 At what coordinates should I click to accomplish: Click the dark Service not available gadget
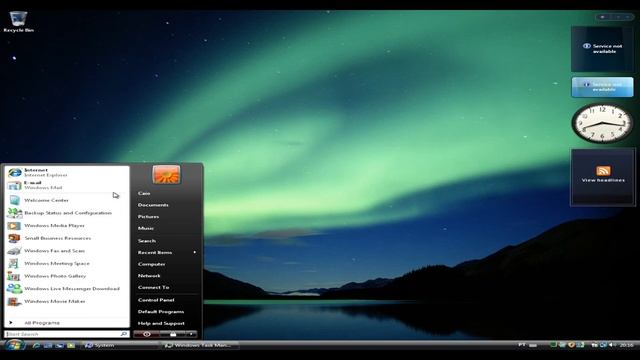pyautogui.click(x=602, y=49)
